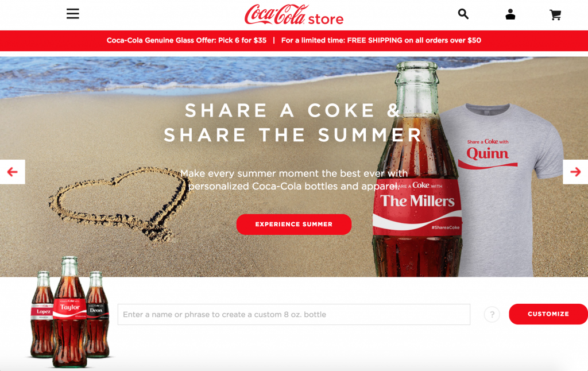Open the user account icon
This screenshot has height=371, width=588.
coord(510,14)
